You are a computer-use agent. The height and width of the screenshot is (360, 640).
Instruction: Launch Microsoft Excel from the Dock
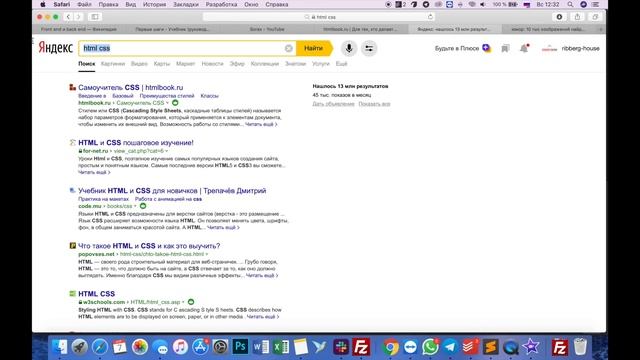[281, 347]
